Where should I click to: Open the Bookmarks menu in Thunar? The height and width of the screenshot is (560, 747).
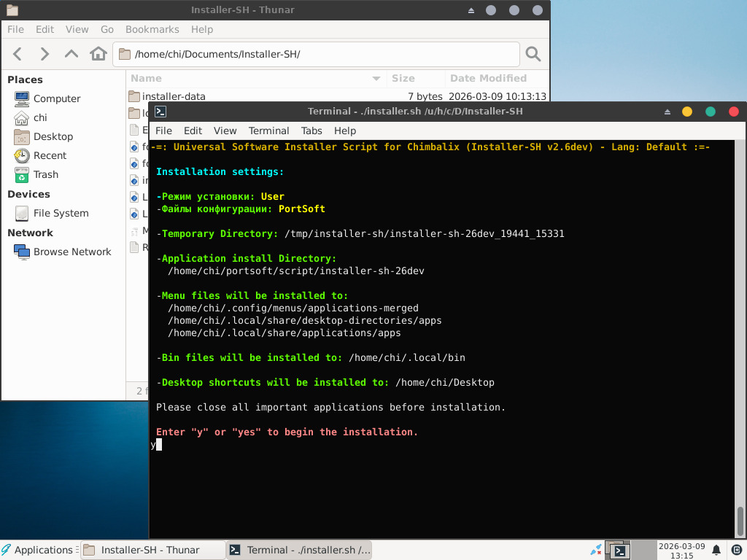coord(152,29)
